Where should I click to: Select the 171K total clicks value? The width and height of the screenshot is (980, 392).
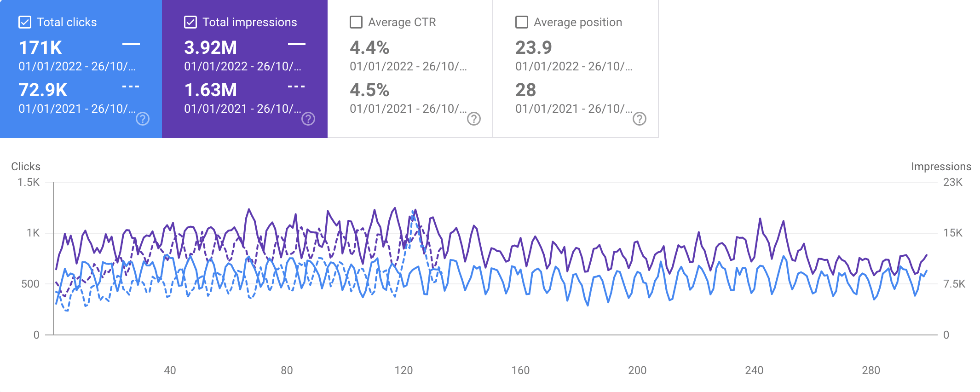(x=40, y=48)
